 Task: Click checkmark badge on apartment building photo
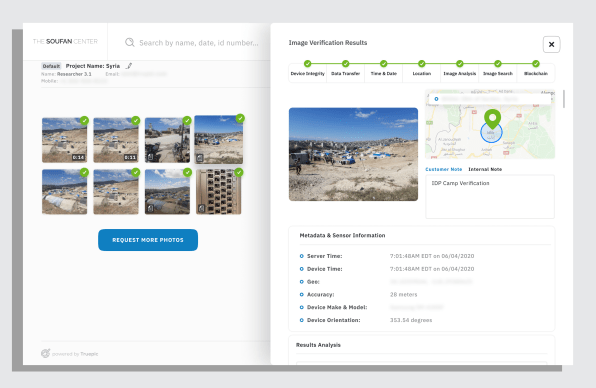(x=239, y=173)
